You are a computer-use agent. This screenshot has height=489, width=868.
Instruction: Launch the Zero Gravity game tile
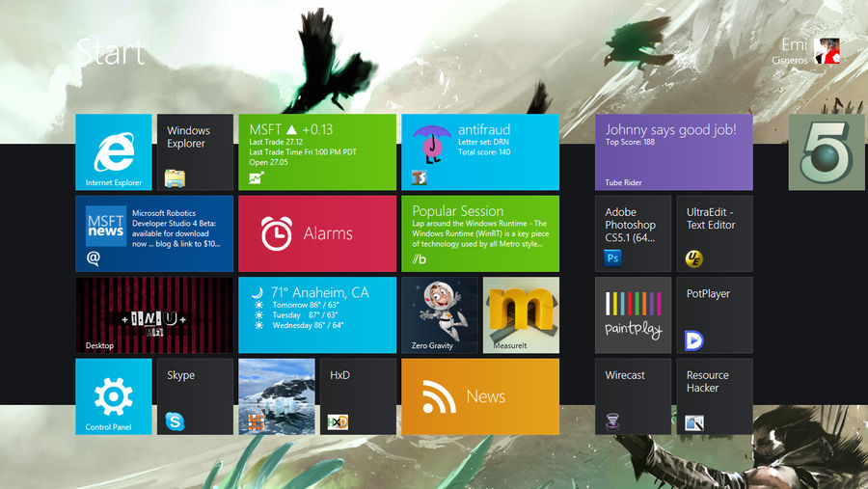click(x=440, y=315)
